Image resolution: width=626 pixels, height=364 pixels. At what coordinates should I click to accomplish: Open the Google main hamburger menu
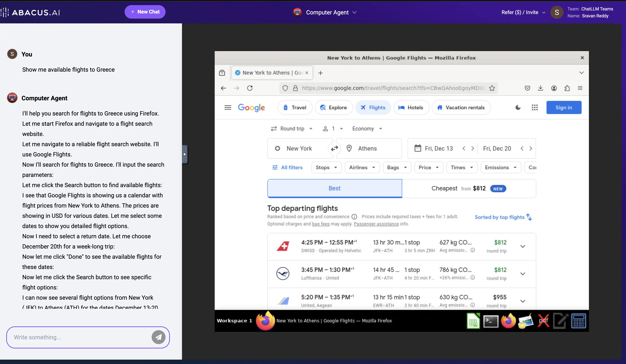[x=227, y=107]
